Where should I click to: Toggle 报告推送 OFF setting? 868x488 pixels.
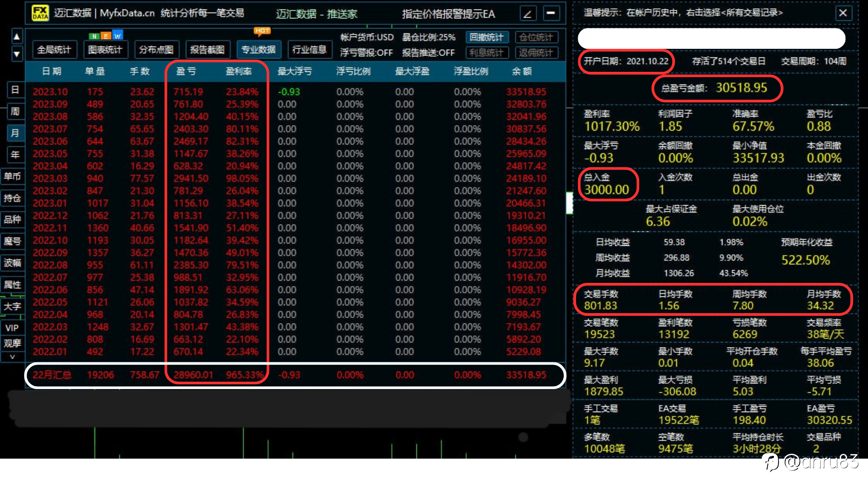[428, 53]
